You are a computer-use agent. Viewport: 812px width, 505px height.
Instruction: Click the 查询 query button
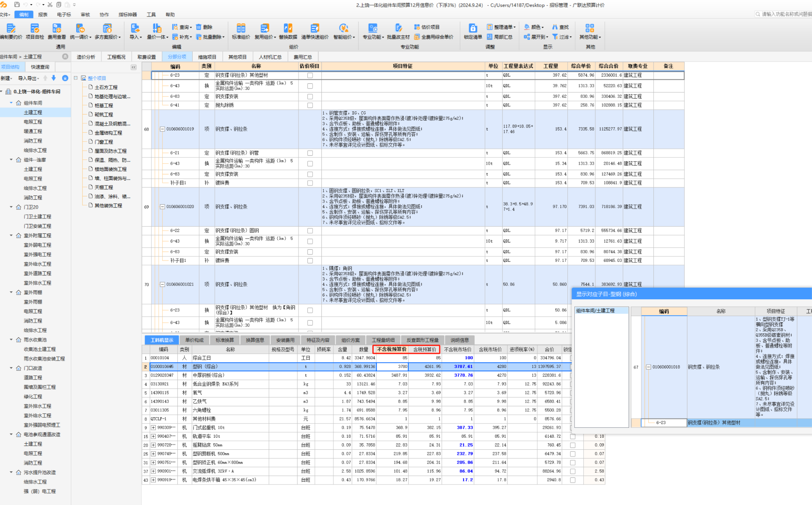point(181,27)
